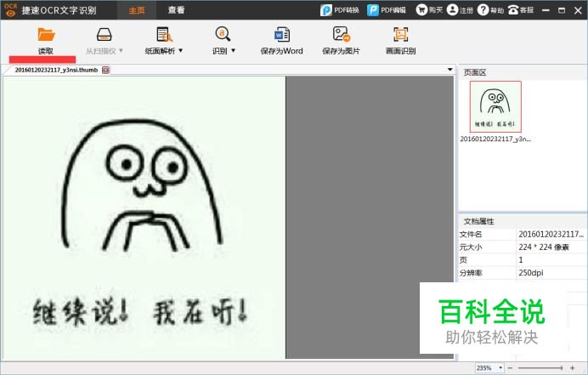This screenshot has width=588, height=375.
Task: Click the 224 * 224 像素 size value
Action: click(544, 247)
